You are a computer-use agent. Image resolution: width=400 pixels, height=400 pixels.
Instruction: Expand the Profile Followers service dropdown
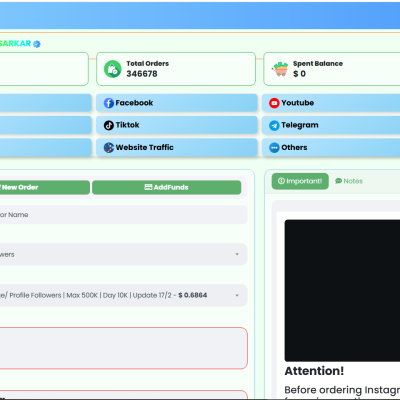pyautogui.click(x=123, y=295)
